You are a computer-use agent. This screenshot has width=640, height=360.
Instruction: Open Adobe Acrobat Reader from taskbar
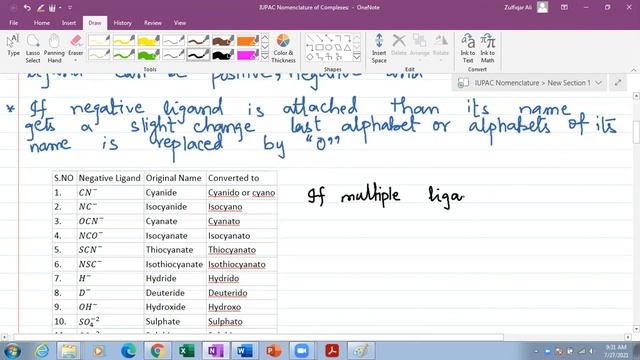[332, 351]
